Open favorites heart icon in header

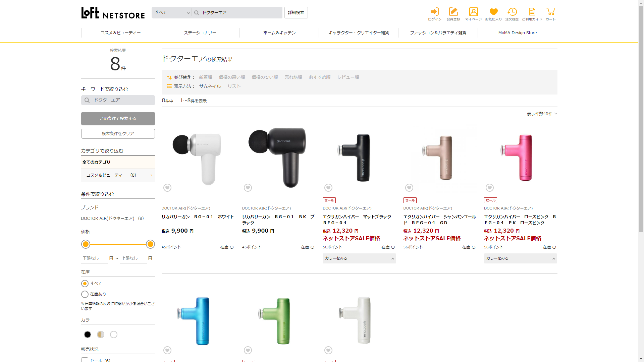click(x=493, y=14)
